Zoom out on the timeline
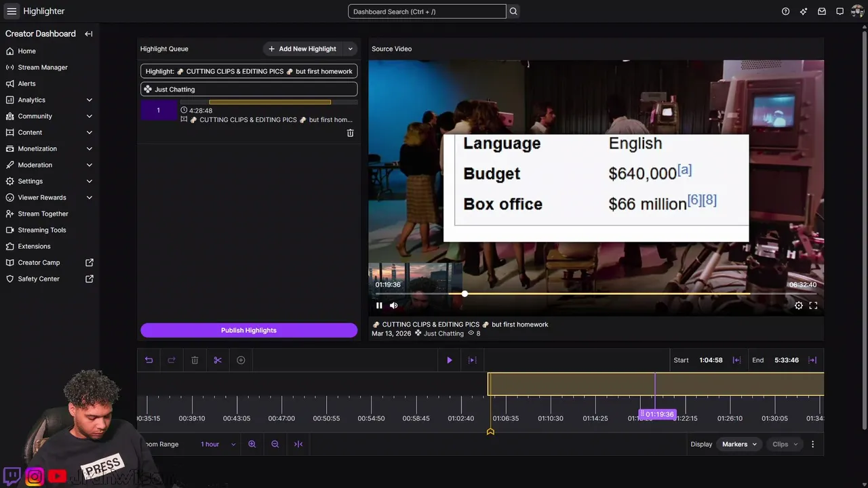The width and height of the screenshot is (868, 488). [x=275, y=444]
